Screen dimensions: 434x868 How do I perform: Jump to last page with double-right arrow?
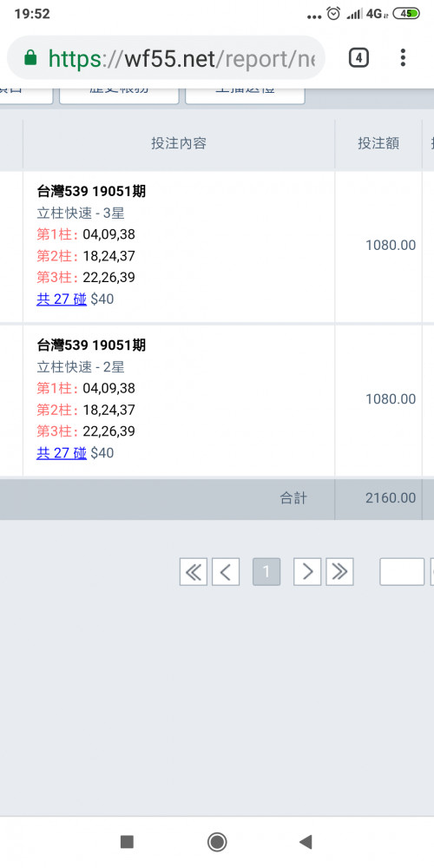(x=339, y=572)
